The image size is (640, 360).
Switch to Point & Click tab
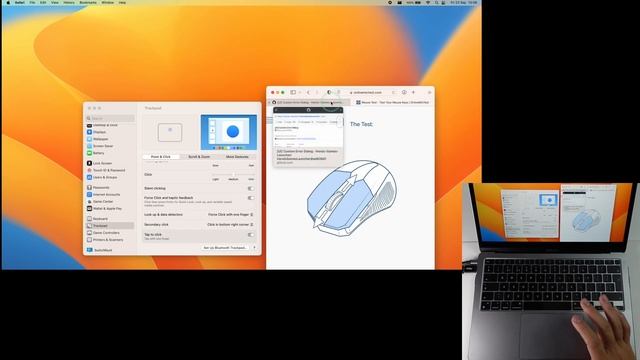(161, 157)
